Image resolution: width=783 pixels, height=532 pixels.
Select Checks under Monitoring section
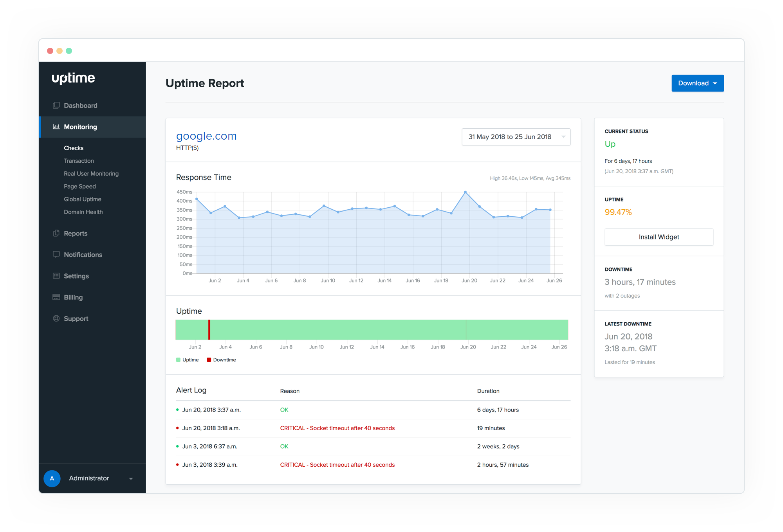point(73,148)
